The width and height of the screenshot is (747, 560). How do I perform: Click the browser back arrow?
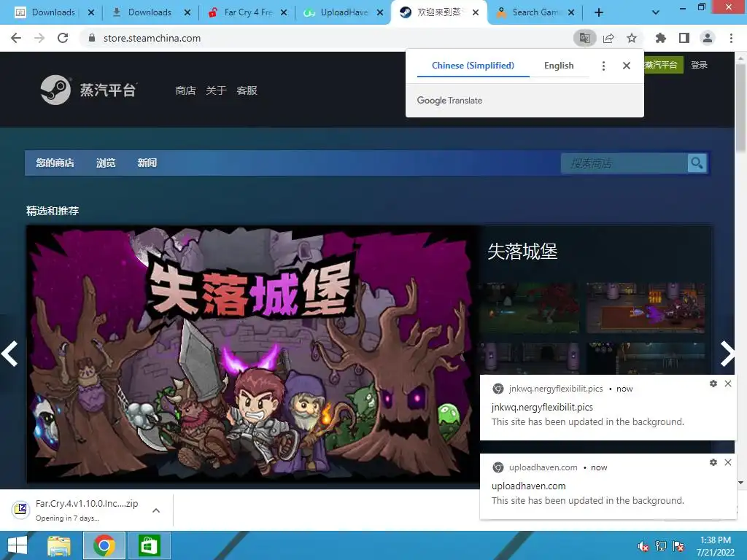click(16, 38)
